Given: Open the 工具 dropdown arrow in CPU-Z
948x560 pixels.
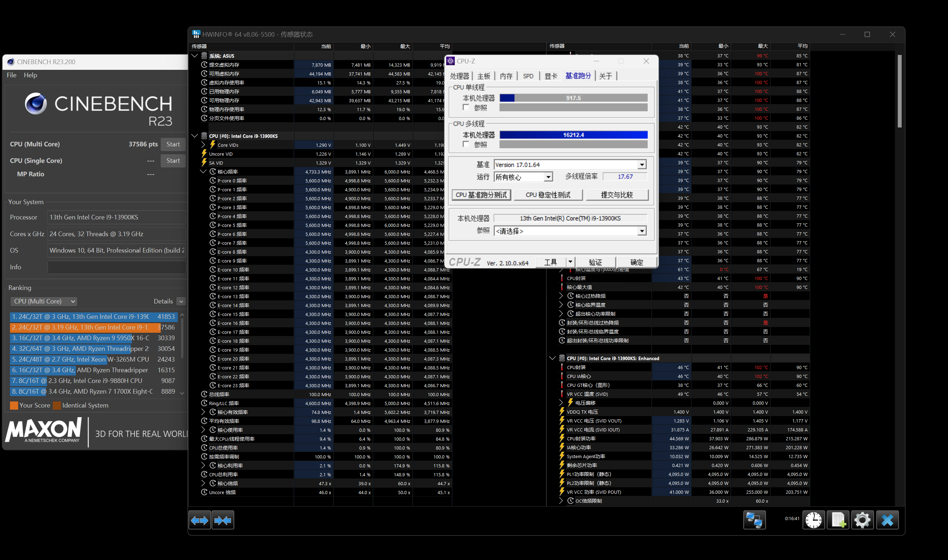Looking at the screenshot, I should pyautogui.click(x=570, y=262).
